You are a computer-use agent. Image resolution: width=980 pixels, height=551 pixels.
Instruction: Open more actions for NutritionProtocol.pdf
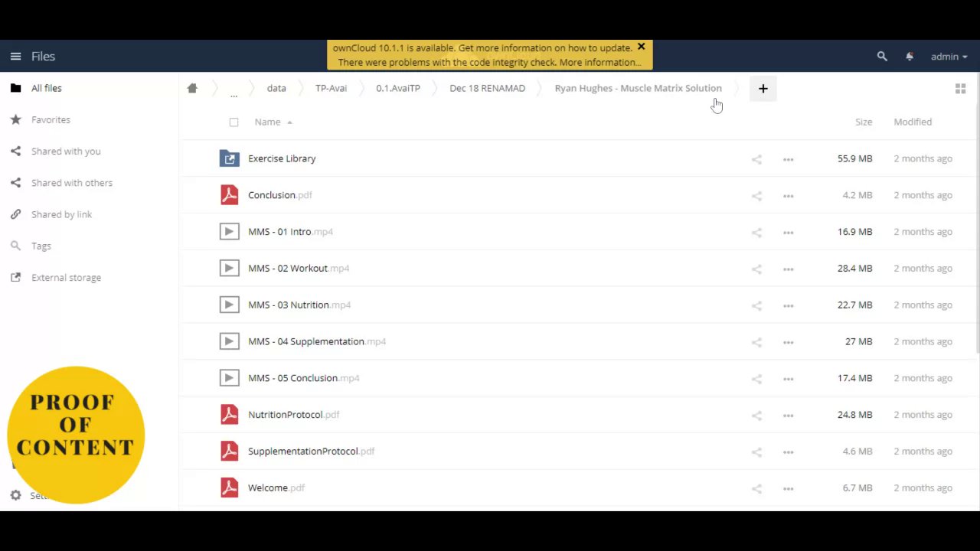(788, 416)
